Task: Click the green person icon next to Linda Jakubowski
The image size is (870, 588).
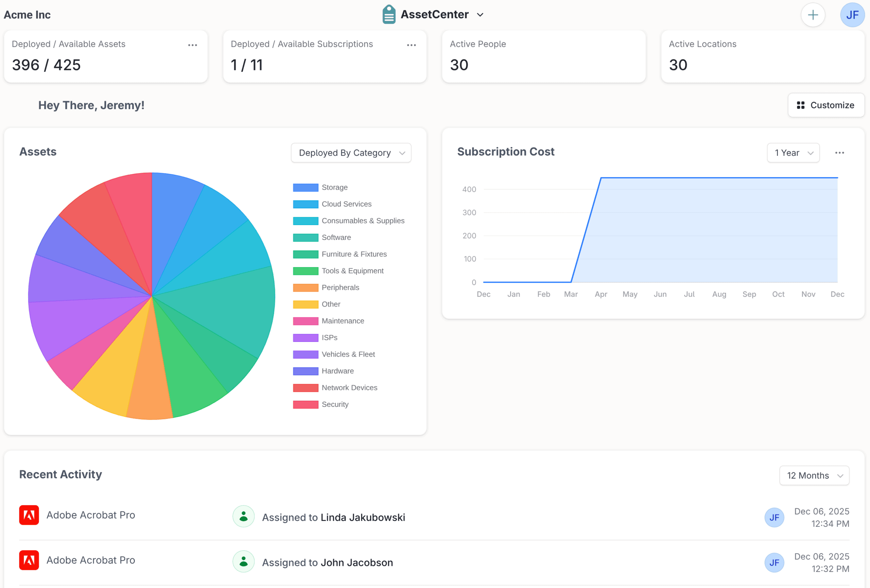Action: pos(243,517)
